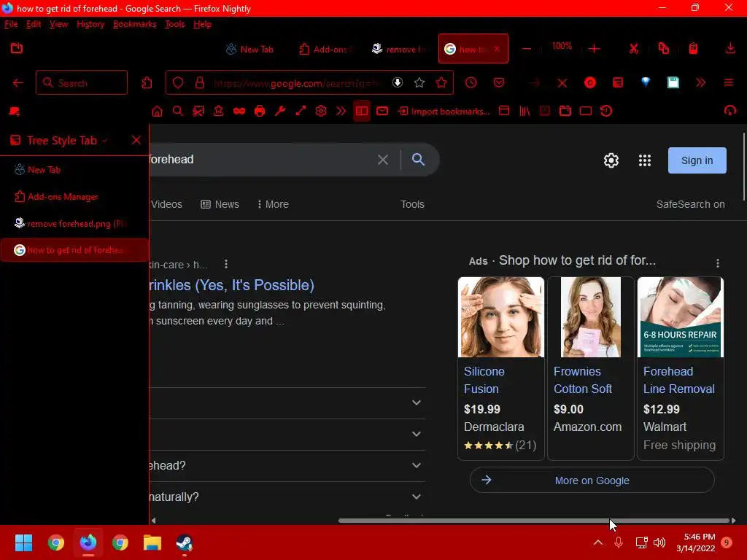The image size is (747, 560).
Task: Open the Silicone Fusion product link
Action: pos(484,380)
